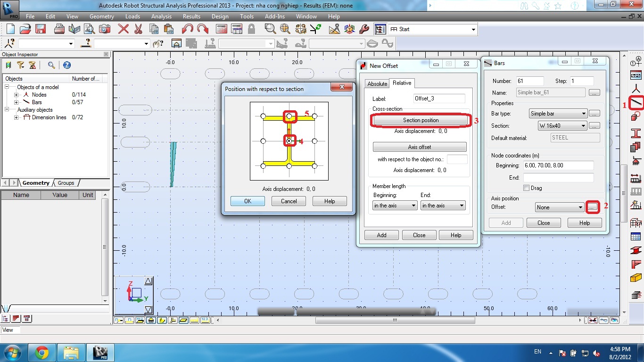
Task: Click the Zoom window magnifier icon
Action: 270,29
